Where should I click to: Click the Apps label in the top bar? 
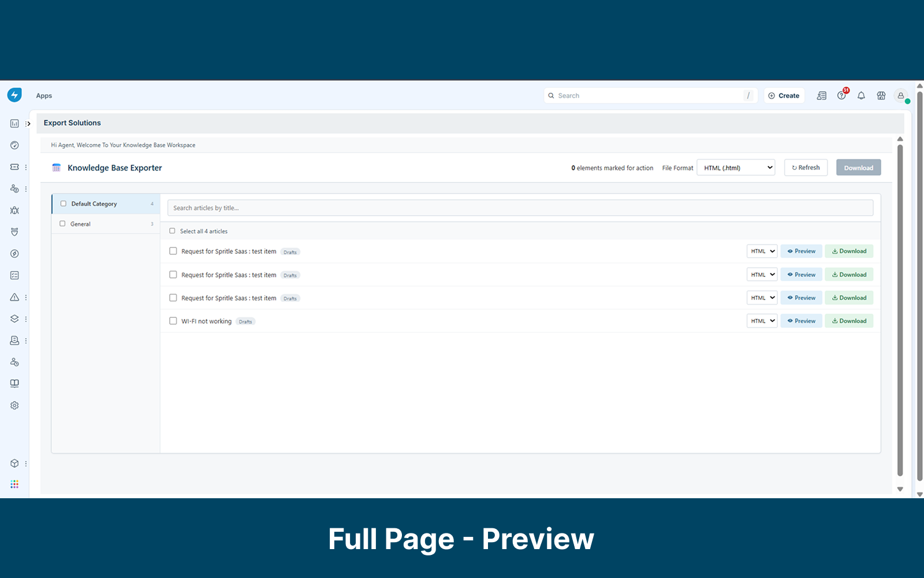[x=44, y=96]
